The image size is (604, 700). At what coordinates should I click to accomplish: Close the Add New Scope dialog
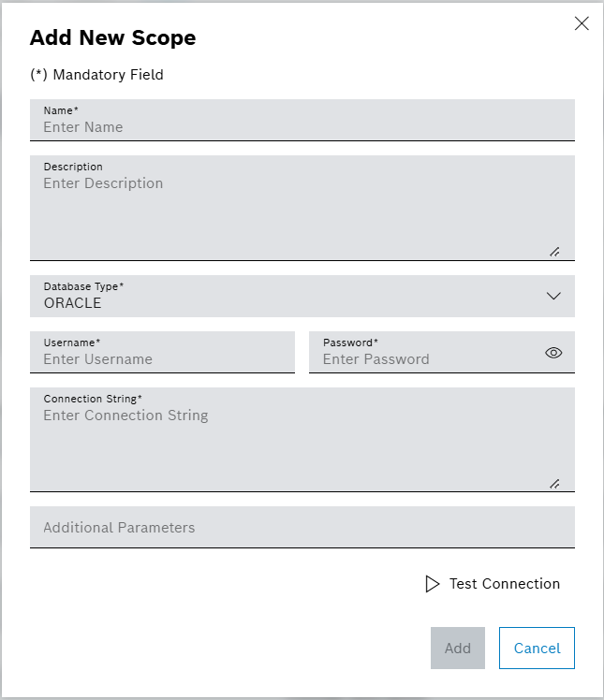pos(582,23)
